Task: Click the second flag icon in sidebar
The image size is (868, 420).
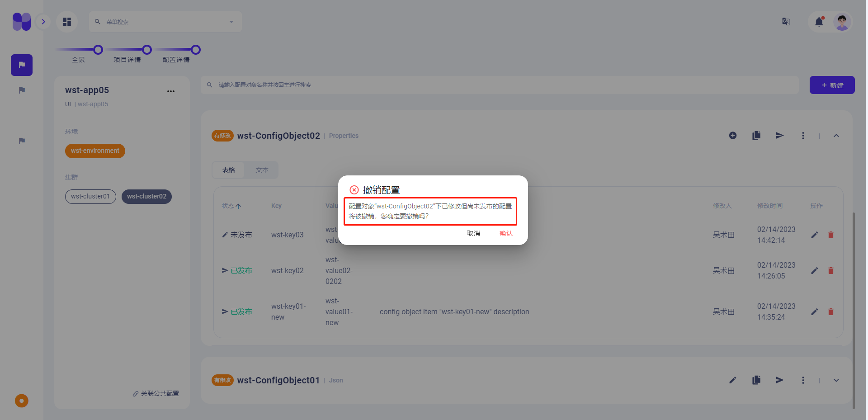Action: 22,90
